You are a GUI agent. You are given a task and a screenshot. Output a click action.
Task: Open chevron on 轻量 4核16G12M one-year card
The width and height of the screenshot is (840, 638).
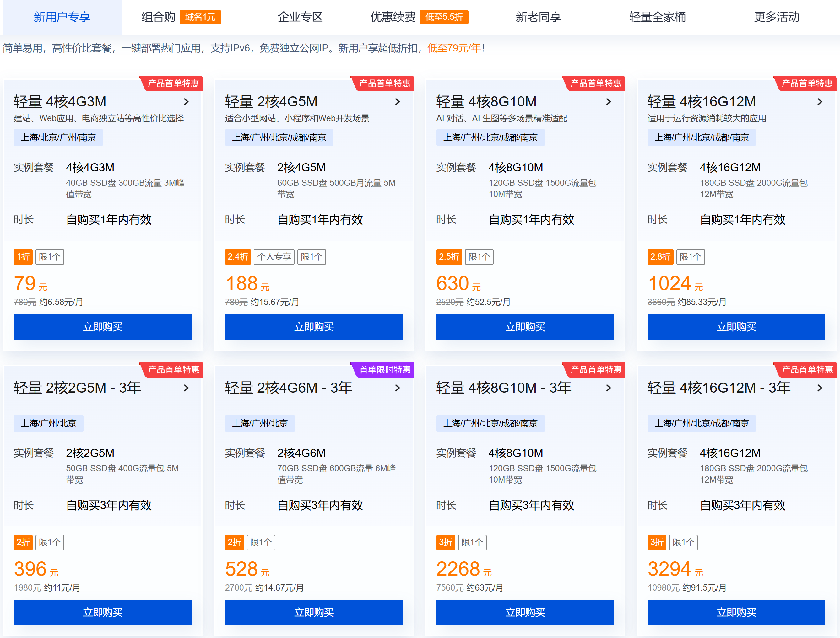[x=820, y=102]
